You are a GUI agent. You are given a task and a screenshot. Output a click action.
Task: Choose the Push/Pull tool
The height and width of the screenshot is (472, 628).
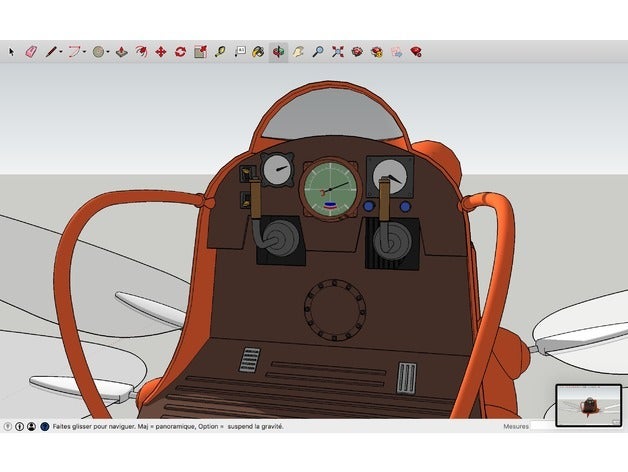120,51
